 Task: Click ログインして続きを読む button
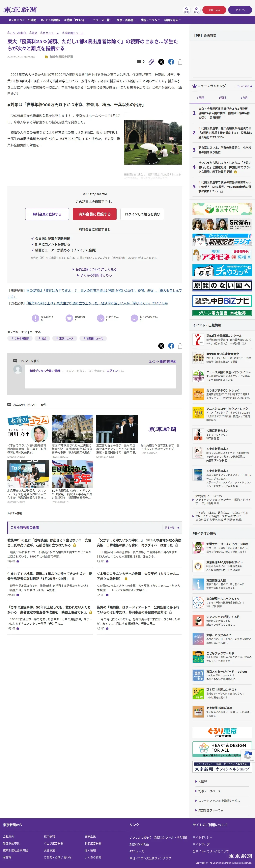[142, 214]
